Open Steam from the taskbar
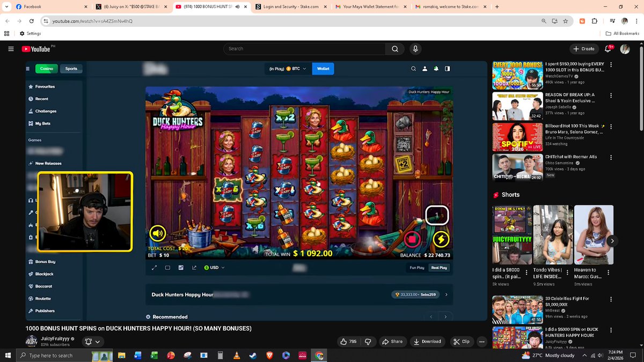Image resolution: width=644 pixels, height=362 pixels. click(253, 356)
